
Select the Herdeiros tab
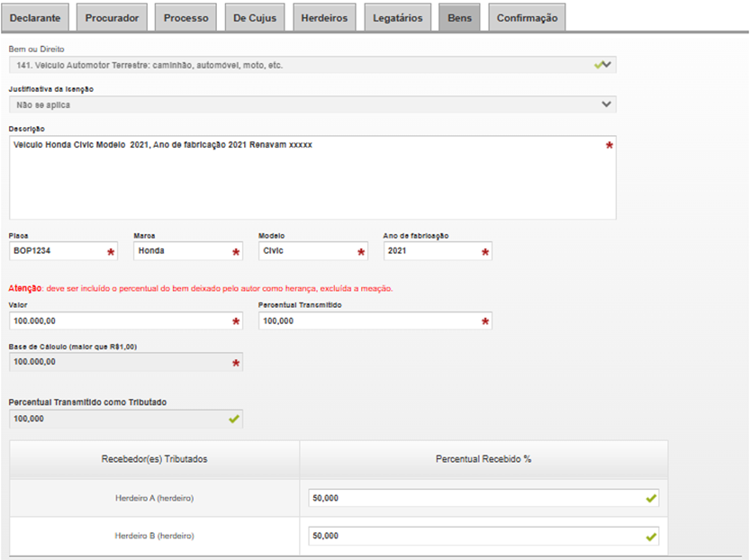pos(323,18)
